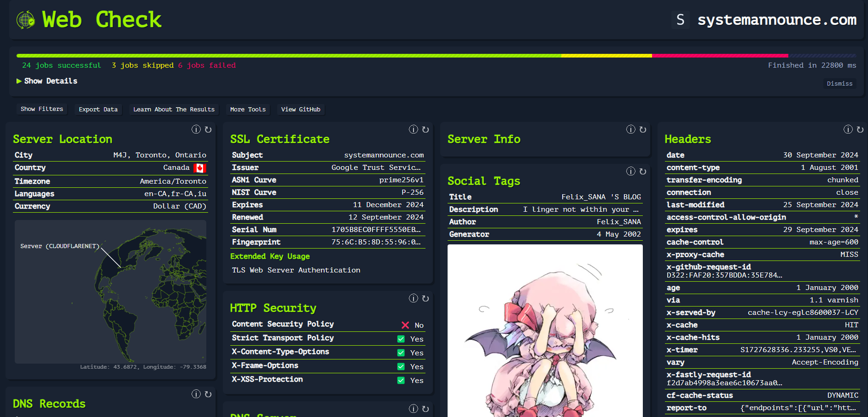The width and height of the screenshot is (868, 417).
Task: Refresh the Social Tags card
Action: pyautogui.click(x=643, y=171)
